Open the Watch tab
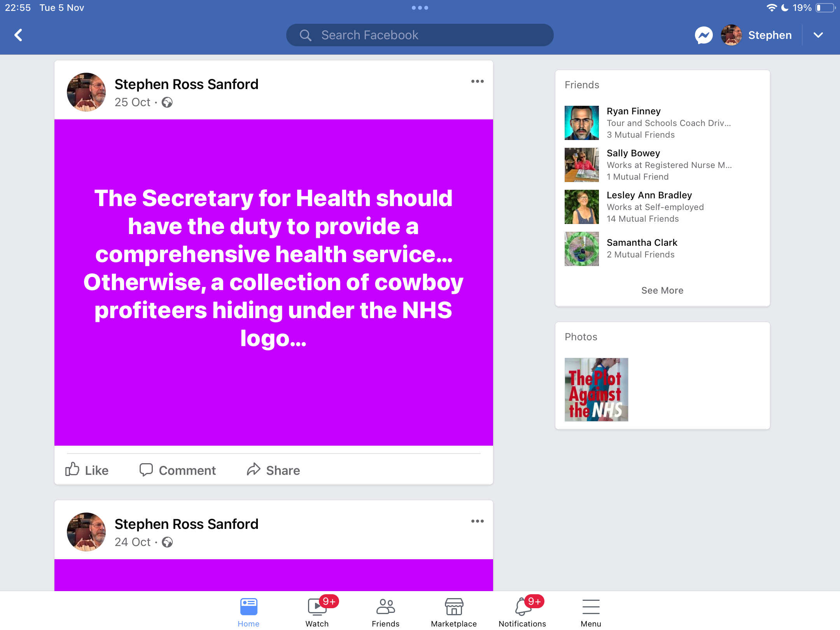The width and height of the screenshot is (840, 630). tap(317, 611)
